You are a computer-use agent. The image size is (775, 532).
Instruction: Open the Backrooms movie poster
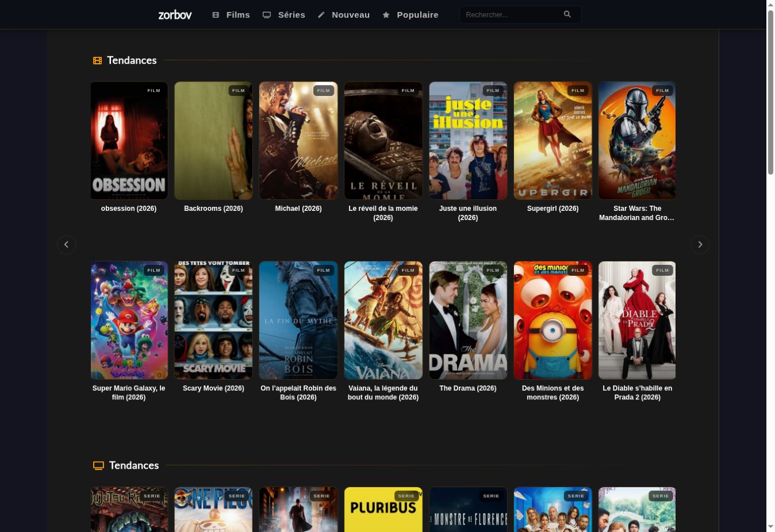coord(213,141)
